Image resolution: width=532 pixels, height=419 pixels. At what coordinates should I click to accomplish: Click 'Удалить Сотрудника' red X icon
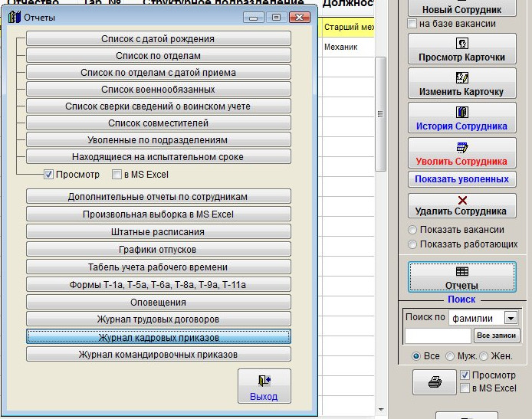(x=462, y=200)
